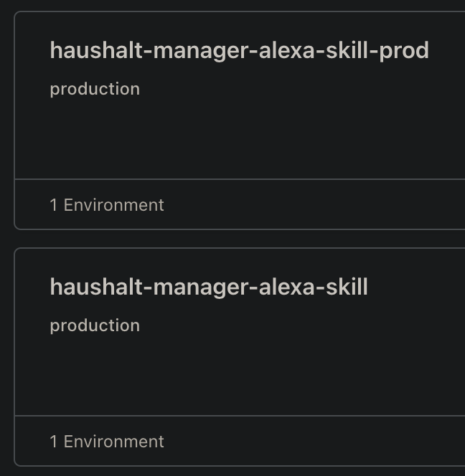Select "1 Environment" on the haushalt-manager-alexa-skill card
This screenshot has width=465, height=476.
[x=107, y=442]
